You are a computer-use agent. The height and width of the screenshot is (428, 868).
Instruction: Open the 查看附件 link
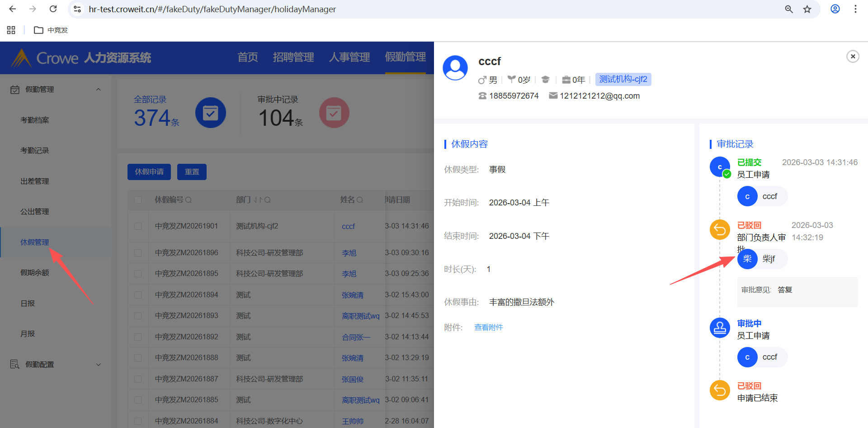[488, 328]
